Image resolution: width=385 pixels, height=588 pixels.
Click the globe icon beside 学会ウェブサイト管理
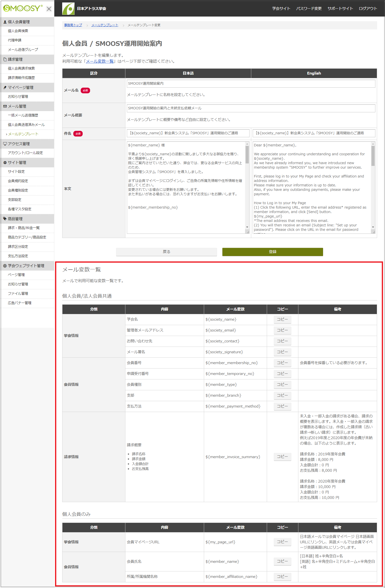tap(5, 266)
